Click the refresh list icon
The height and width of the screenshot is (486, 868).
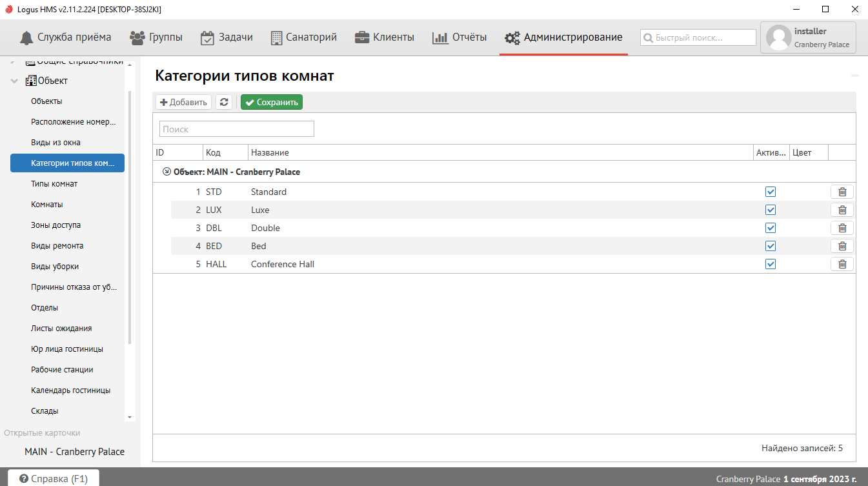224,102
